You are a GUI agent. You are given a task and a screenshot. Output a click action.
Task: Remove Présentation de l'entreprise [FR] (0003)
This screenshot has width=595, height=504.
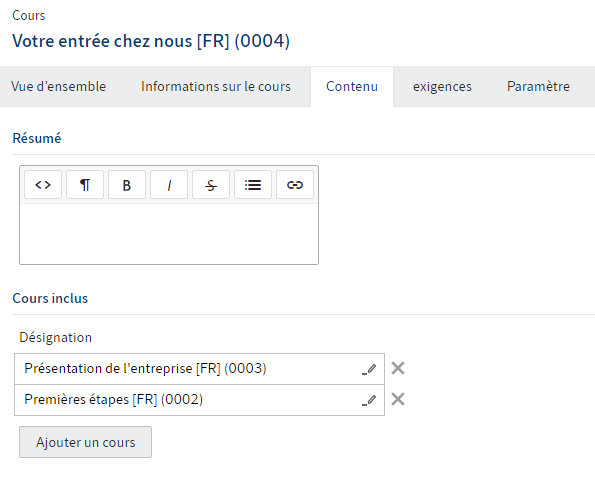pos(398,368)
